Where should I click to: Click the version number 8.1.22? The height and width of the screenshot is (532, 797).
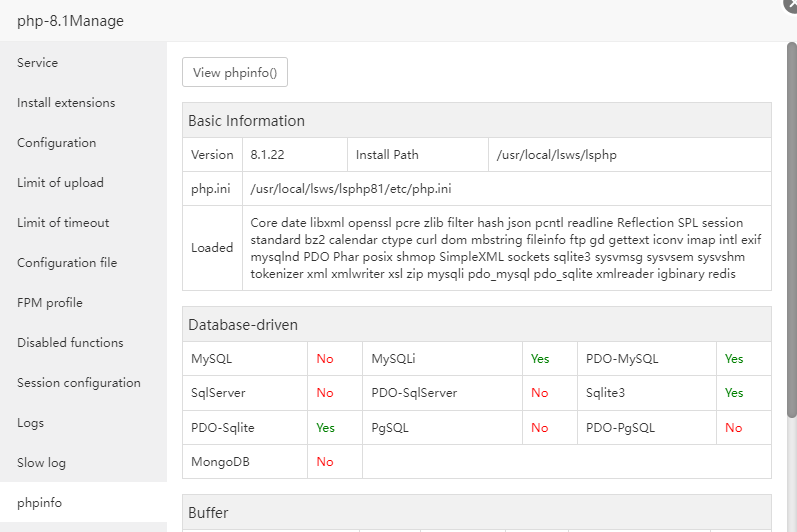pyautogui.click(x=268, y=155)
